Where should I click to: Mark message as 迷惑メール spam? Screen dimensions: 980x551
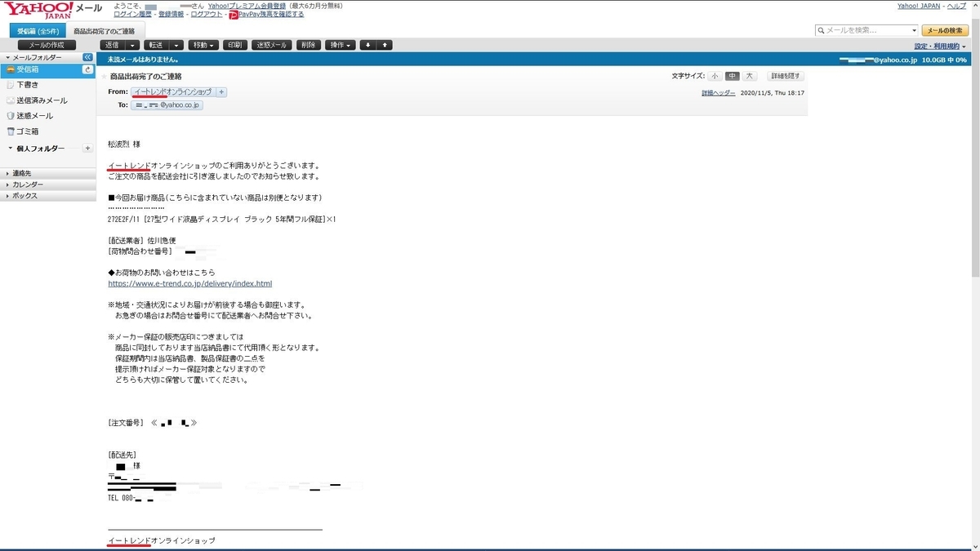coord(271,45)
